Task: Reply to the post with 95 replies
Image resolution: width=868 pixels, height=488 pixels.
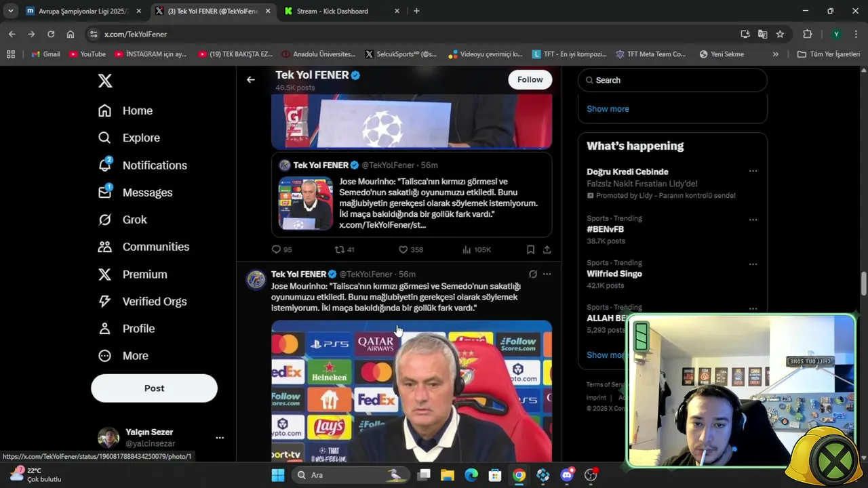Action: tap(282, 249)
